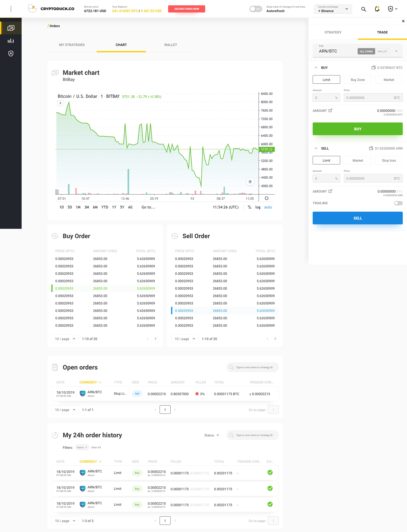The width and height of the screenshot is (407, 532).
Task: Select Market sell order type
Action: (358, 160)
